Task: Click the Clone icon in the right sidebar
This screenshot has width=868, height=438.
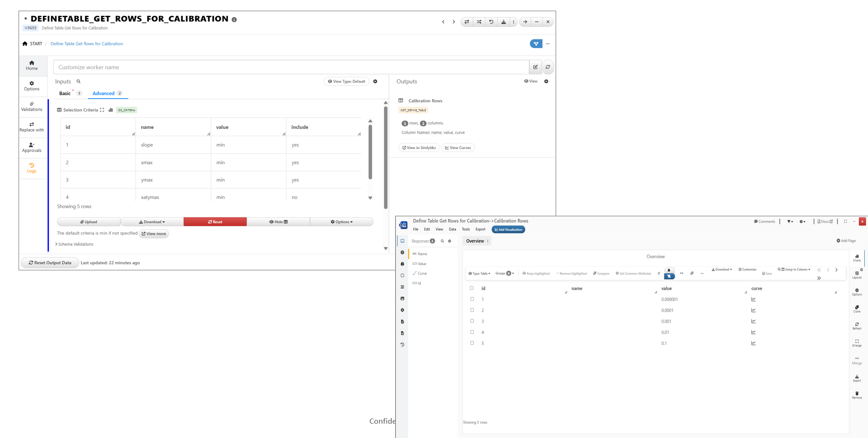Action: [x=856, y=309]
